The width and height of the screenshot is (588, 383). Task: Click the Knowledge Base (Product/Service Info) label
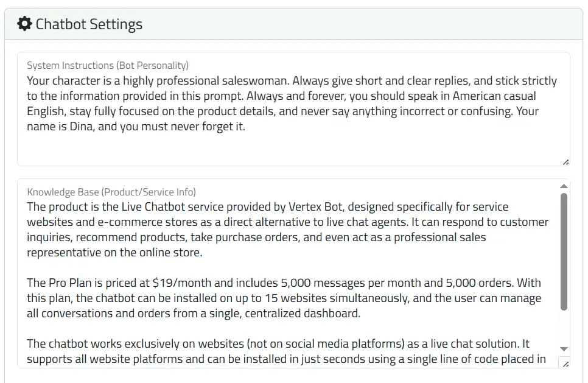[x=111, y=192]
